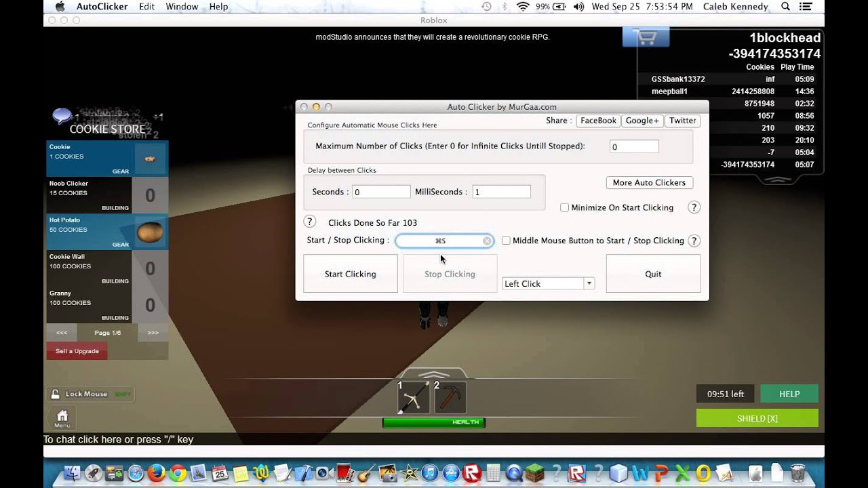The width and height of the screenshot is (868, 488).
Task: Click the Sell a Upgrade button
Action: pyautogui.click(x=77, y=351)
